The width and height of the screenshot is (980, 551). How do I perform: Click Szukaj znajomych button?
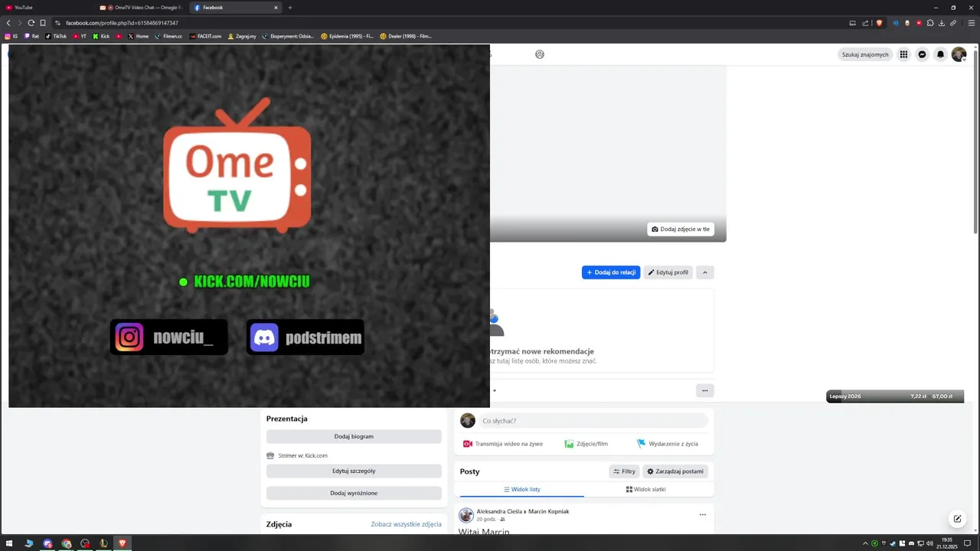[865, 54]
